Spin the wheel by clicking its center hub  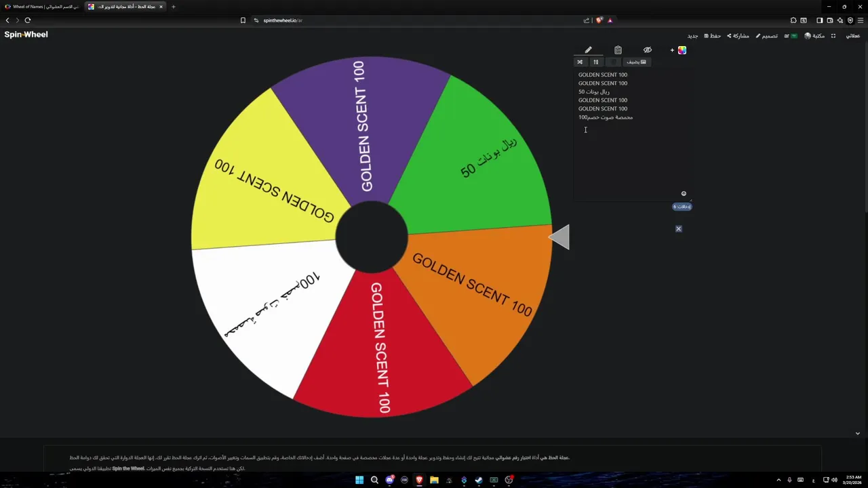pos(372,237)
